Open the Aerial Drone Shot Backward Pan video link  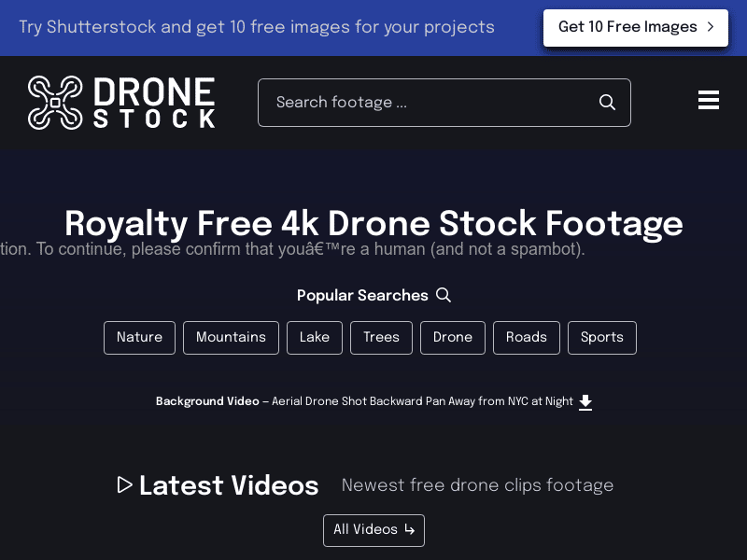click(x=422, y=401)
